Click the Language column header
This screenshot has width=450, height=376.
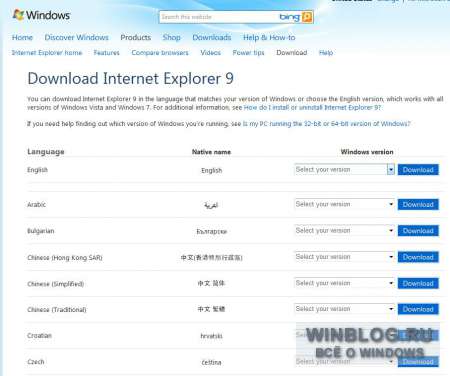pos(46,152)
